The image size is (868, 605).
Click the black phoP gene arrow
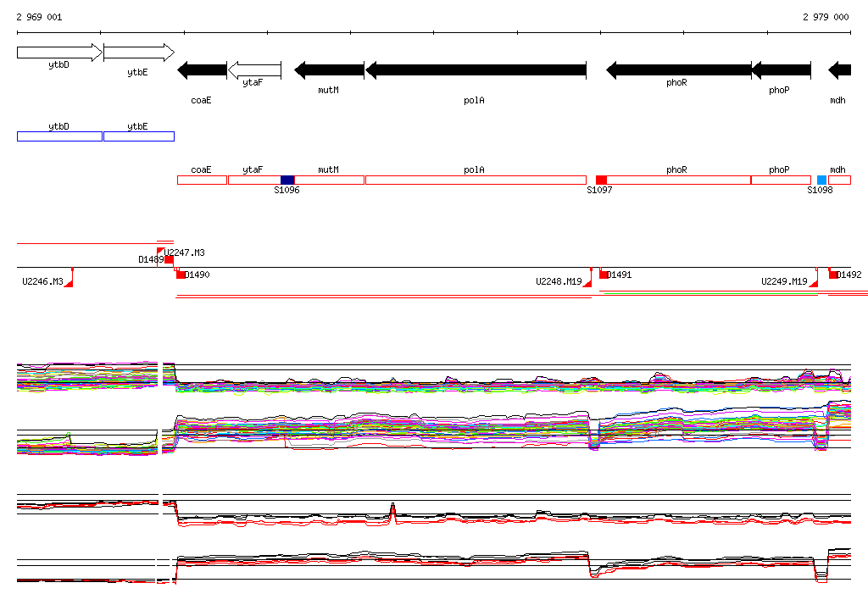coord(781,70)
